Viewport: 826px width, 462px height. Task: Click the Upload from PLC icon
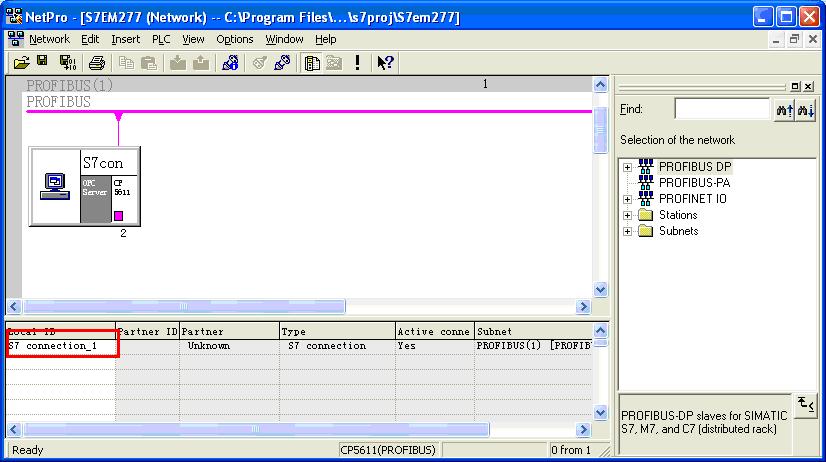201,63
